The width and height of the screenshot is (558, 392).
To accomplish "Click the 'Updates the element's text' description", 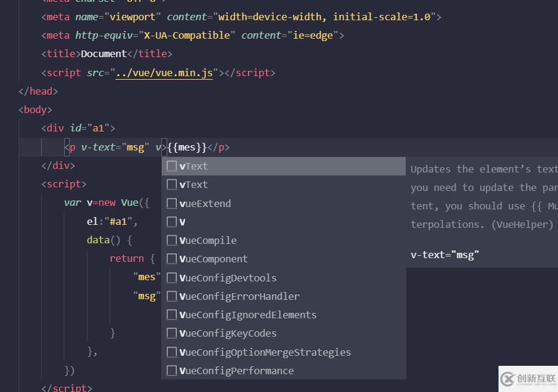I will point(484,169).
